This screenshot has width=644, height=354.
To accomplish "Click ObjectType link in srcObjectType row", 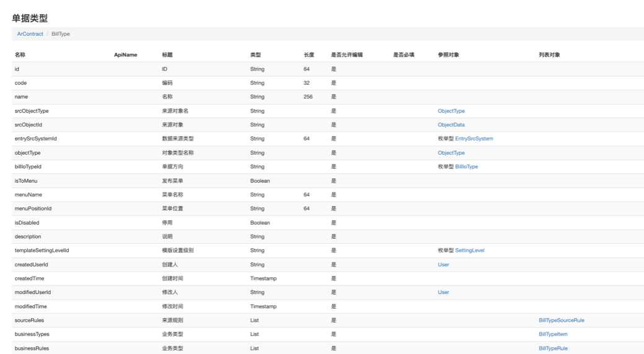I will pos(451,111).
